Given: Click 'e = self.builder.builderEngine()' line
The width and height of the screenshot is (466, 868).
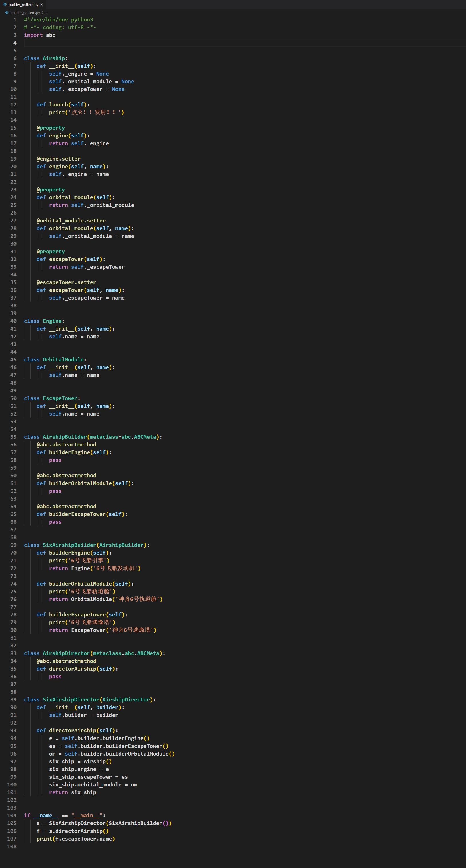Looking at the screenshot, I should 99,738.
